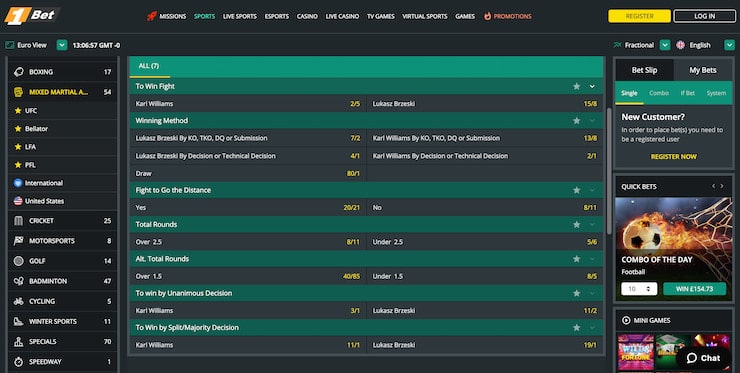Click the Winter Sports icon

[x=18, y=321]
